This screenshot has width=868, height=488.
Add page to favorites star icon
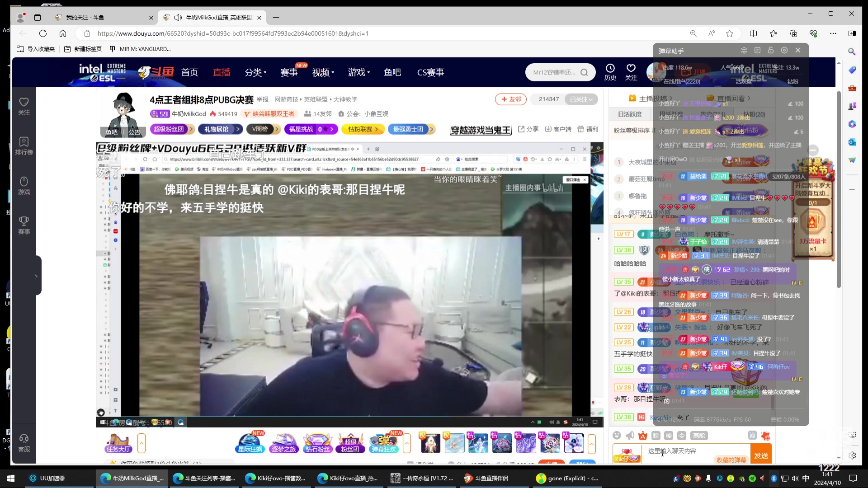point(730,33)
